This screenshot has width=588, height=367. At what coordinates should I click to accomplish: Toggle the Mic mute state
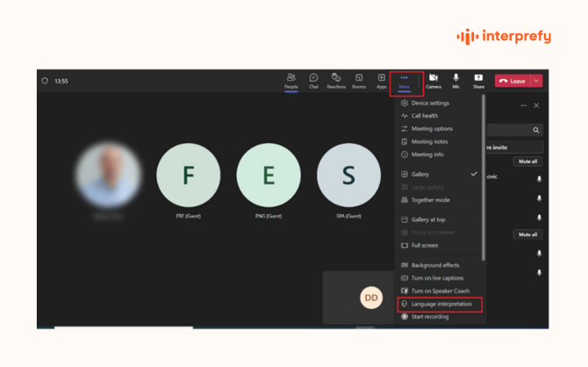click(x=455, y=80)
